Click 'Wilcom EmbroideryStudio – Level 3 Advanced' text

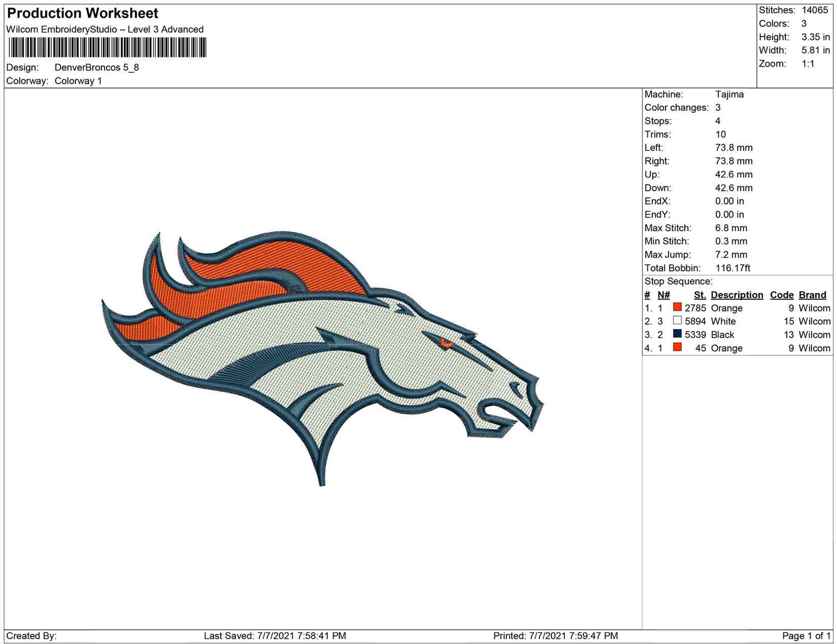pyautogui.click(x=105, y=29)
